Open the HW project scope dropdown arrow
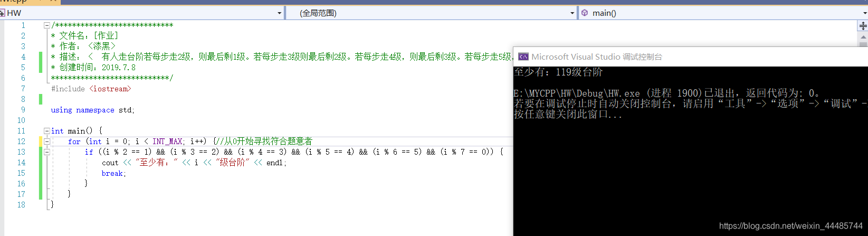Image resolution: width=868 pixels, height=236 pixels. pos(280,13)
